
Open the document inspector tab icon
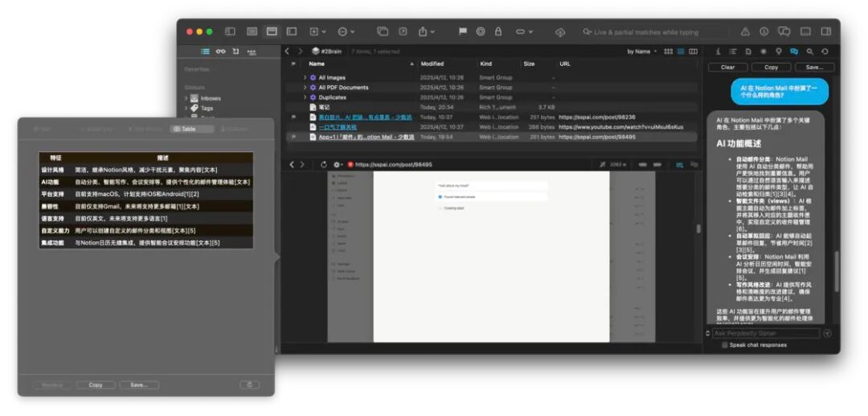pyautogui.click(x=748, y=51)
